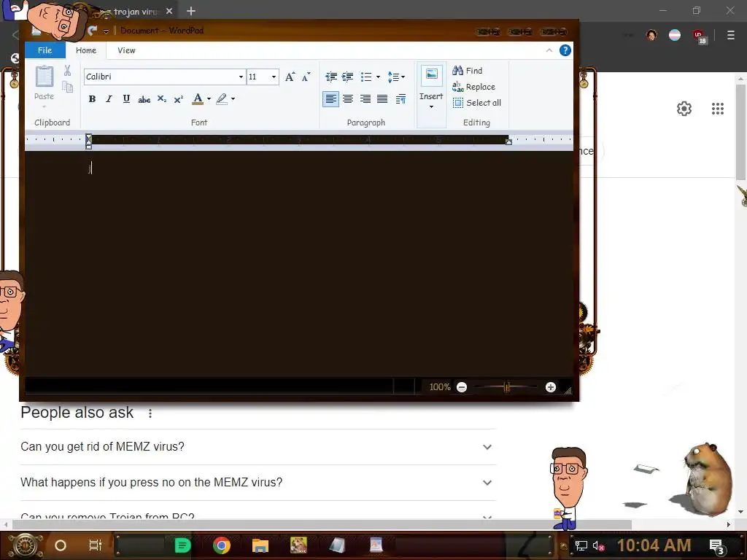
Task: Select Center text alignment
Action: (348, 99)
